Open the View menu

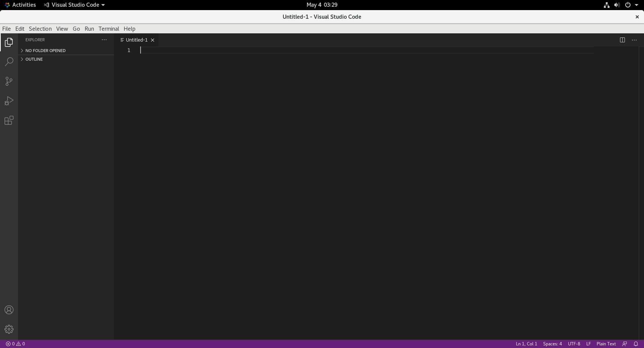62,29
